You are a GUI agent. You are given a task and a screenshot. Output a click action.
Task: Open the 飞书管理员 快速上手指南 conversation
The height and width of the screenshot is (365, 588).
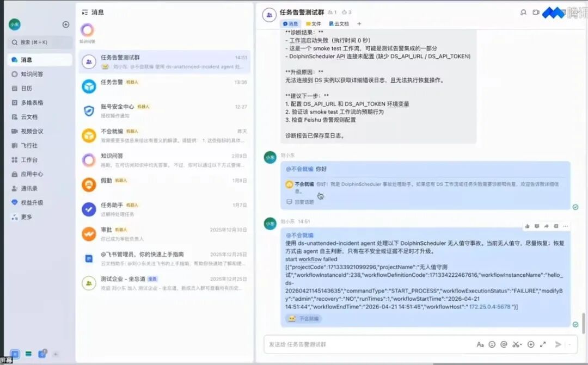[164, 258]
